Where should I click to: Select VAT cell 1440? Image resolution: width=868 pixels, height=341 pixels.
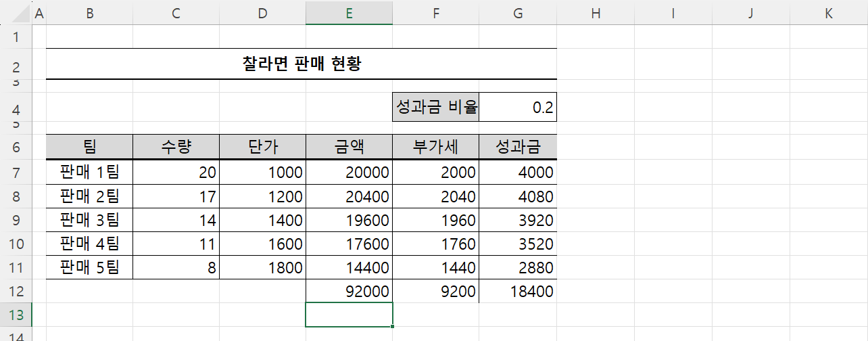click(435, 267)
